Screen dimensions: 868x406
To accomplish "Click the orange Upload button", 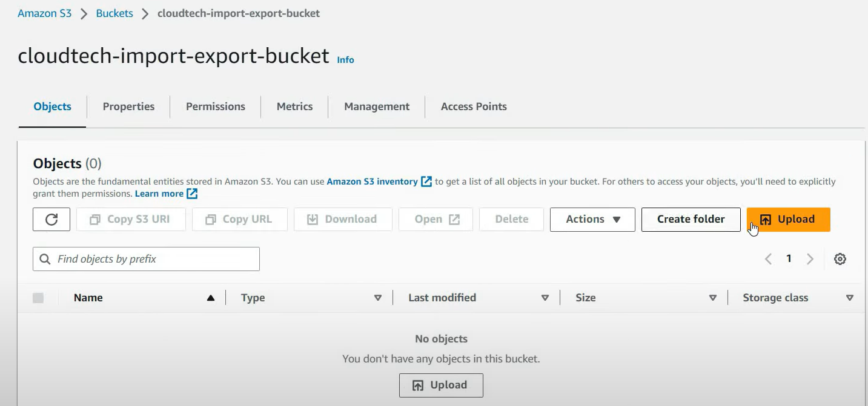I will click(788, 220).
